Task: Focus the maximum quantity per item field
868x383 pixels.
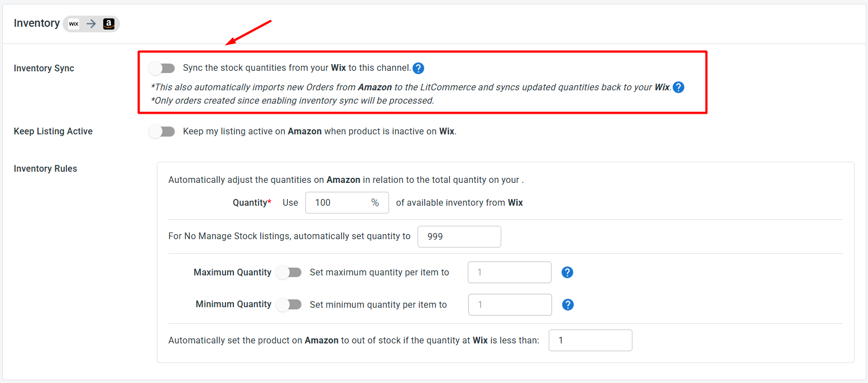Action: coord(510,273)
